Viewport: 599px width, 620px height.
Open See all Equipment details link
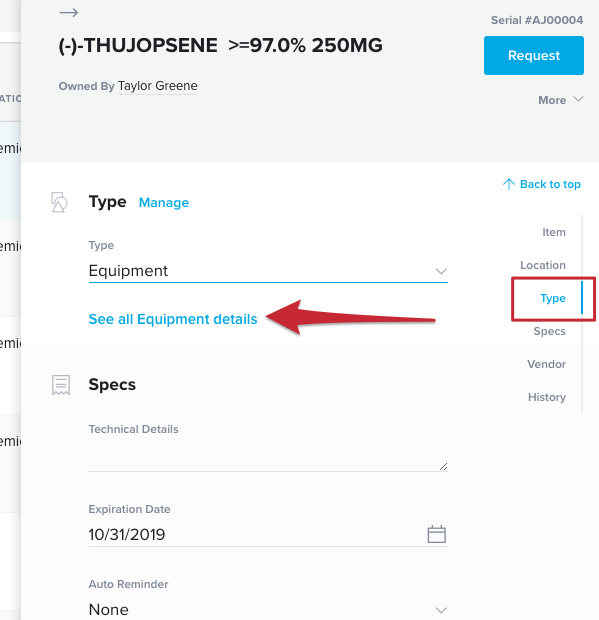pos(173,319)
